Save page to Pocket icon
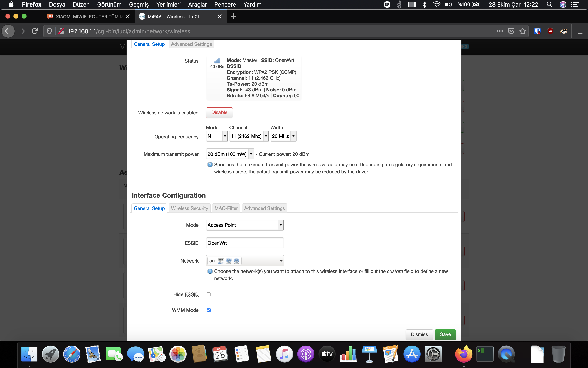 click(511, 31)
